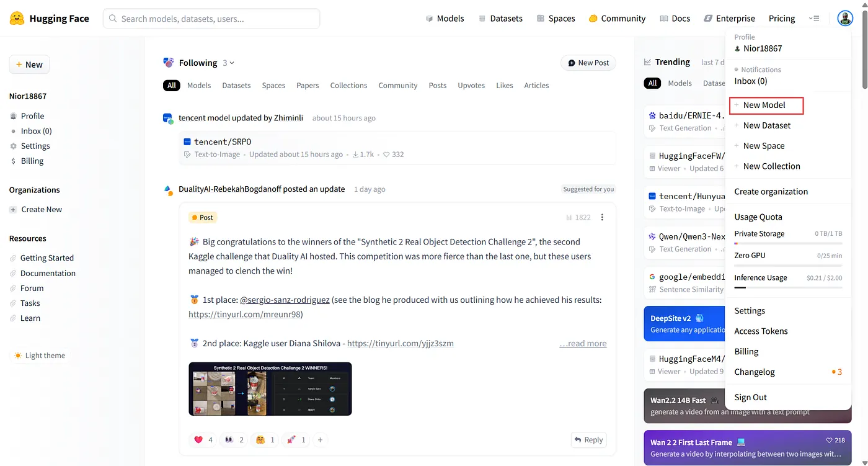Select the All filter in Following feed
The image size is (868, 466).
click(172, 85)
